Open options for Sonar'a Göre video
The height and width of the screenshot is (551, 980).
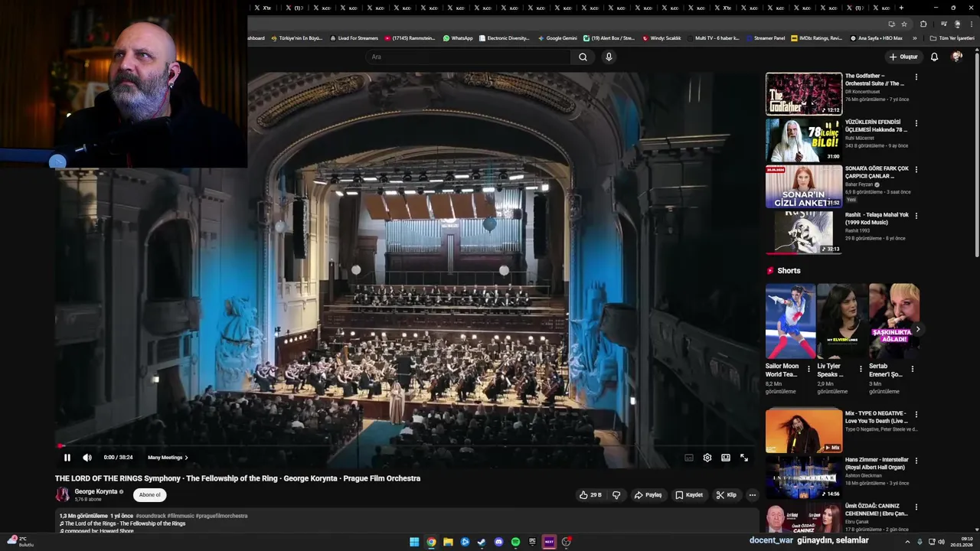(916, 169)
